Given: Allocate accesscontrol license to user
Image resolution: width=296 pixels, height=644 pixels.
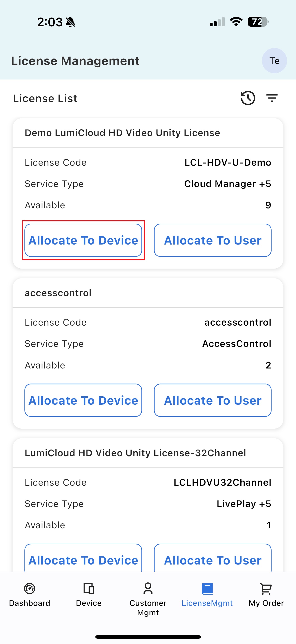Looking at the screenshot, I should click(213, 400).
